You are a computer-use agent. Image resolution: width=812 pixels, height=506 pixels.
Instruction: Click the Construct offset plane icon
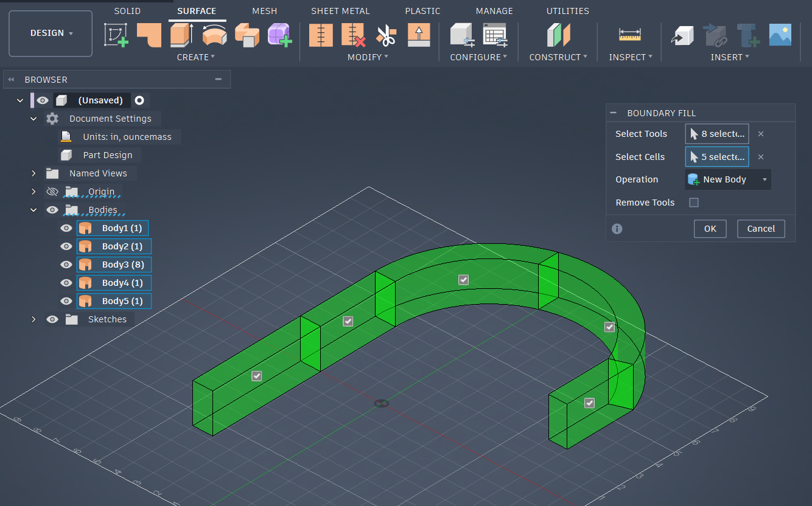coord(558,35)
